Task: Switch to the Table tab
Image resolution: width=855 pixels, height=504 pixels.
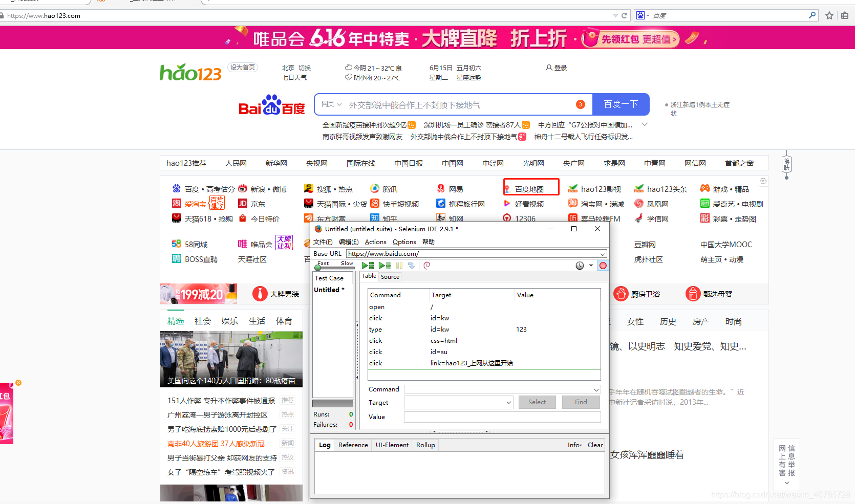Action: coord(369,276)
